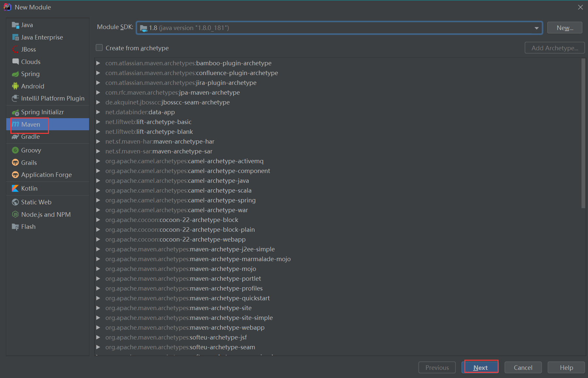Click the Flash folder icon
The height and width of the screenshot is (378, 588).
coord(15,227)
